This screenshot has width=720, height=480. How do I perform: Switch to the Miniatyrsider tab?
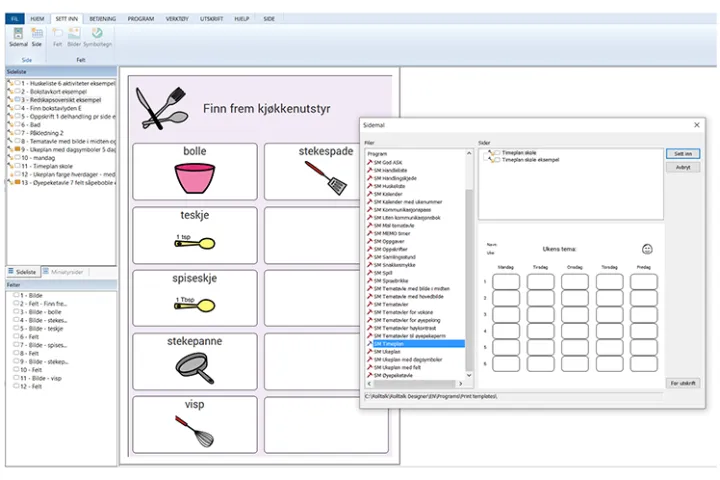(68, 271)
